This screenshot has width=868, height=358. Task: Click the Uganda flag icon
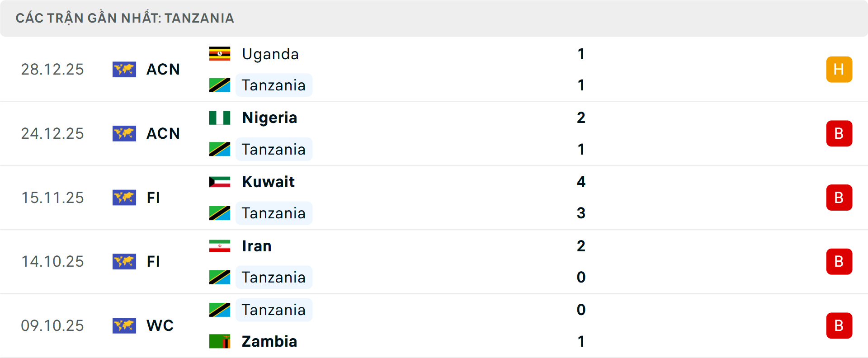[x=219, y=53]
